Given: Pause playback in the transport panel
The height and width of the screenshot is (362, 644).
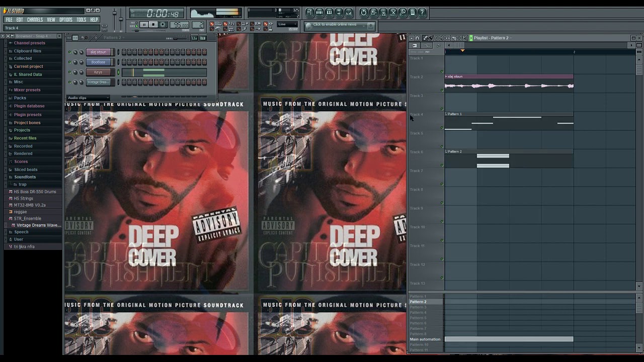Looking at the screenshot, I should coord(144,25).
